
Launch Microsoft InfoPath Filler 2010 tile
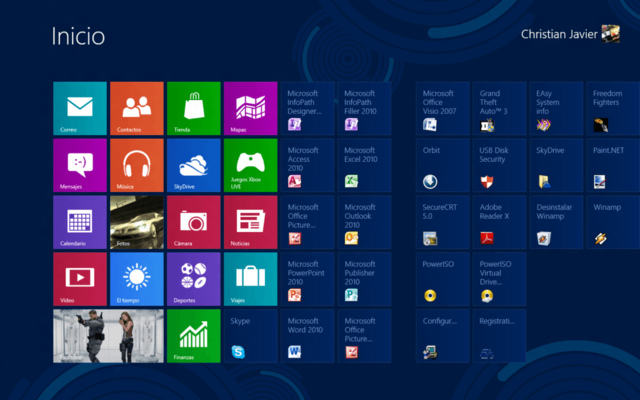coord(364,108)
